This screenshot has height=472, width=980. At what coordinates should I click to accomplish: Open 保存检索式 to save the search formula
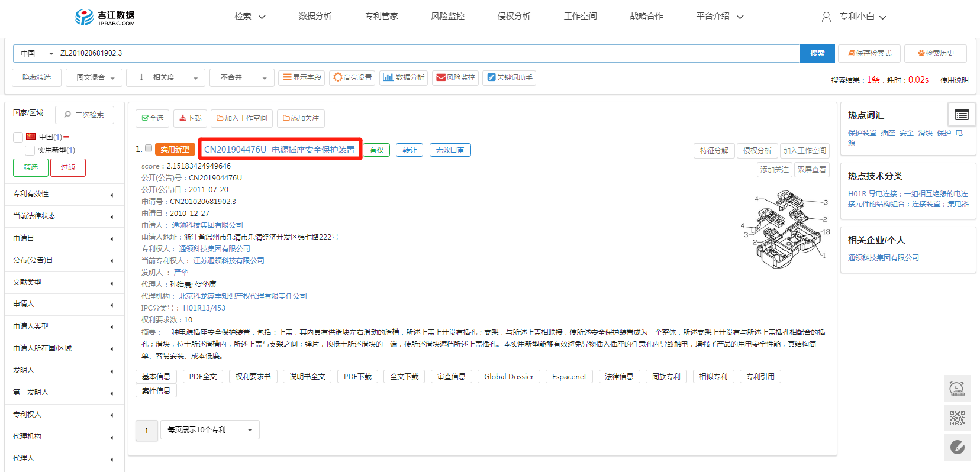click(869, 53)
